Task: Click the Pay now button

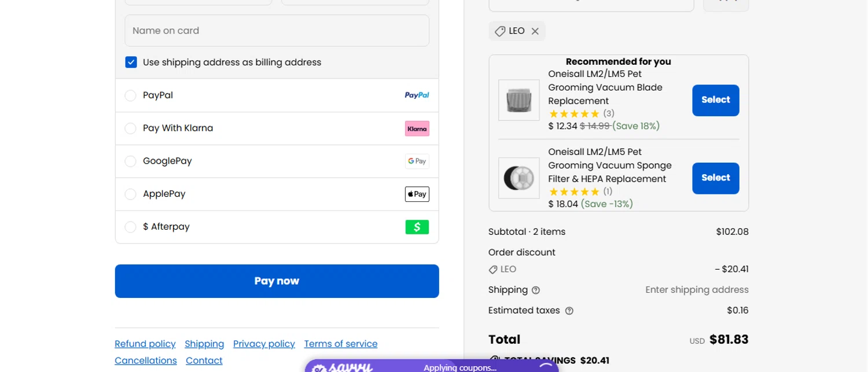Action: [277, 281]
